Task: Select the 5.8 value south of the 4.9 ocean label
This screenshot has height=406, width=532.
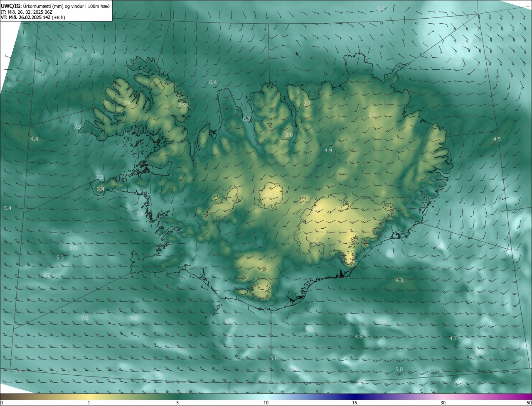Action: [399, 369]
